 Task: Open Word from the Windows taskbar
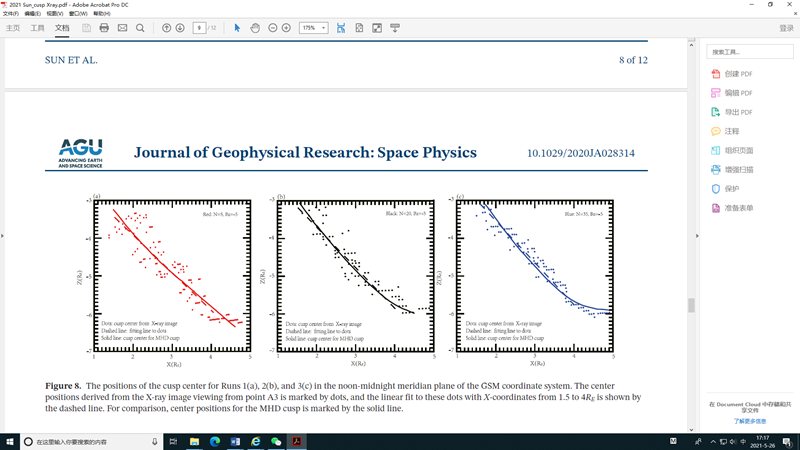pos(236,441)
